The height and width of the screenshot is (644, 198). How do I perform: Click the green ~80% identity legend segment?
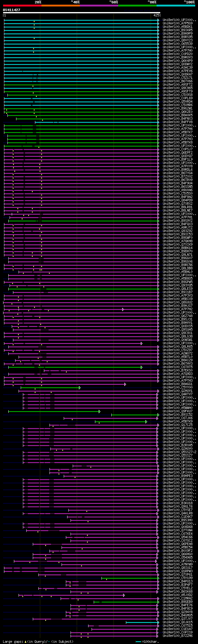pyautogui.click(x=137, y=5)
